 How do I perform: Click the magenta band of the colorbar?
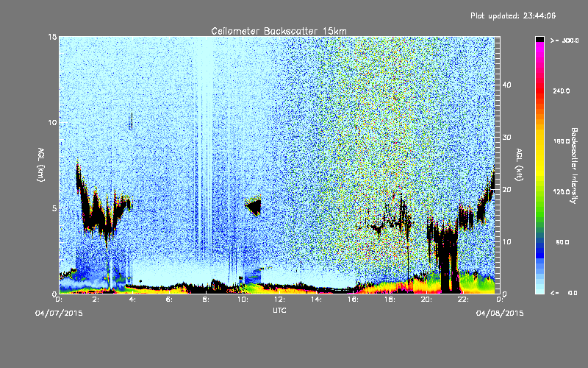pos(539,48)
